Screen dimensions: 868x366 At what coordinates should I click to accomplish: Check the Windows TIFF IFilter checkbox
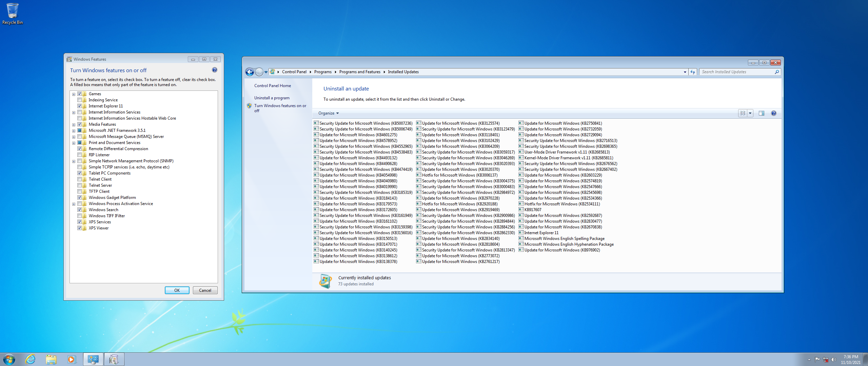click(80, 216)
